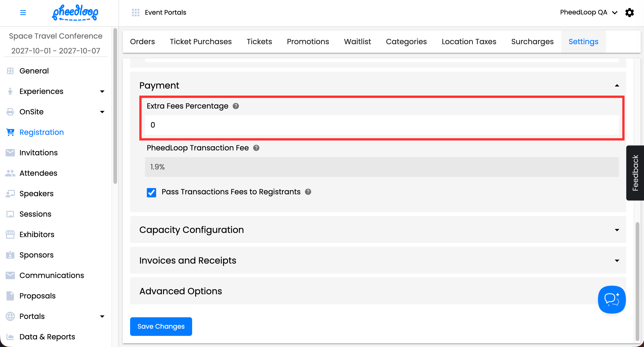Screen dimensions: 644x347
Task: Click the hamburger menu icon
Action: 23,13
